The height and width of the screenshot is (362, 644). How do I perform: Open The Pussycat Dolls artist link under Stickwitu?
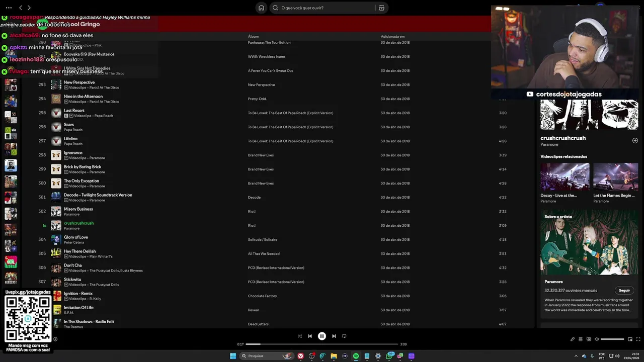tap(104, 285)
